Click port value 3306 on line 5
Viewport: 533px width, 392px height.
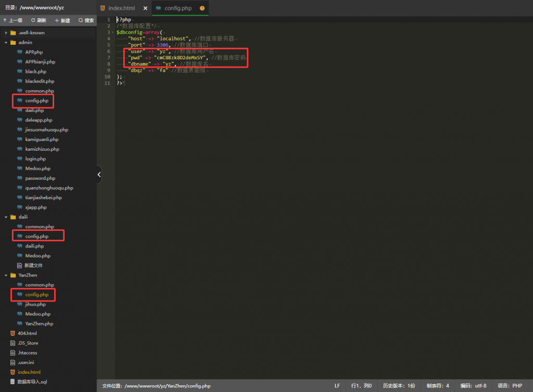(x=162, y=45)
